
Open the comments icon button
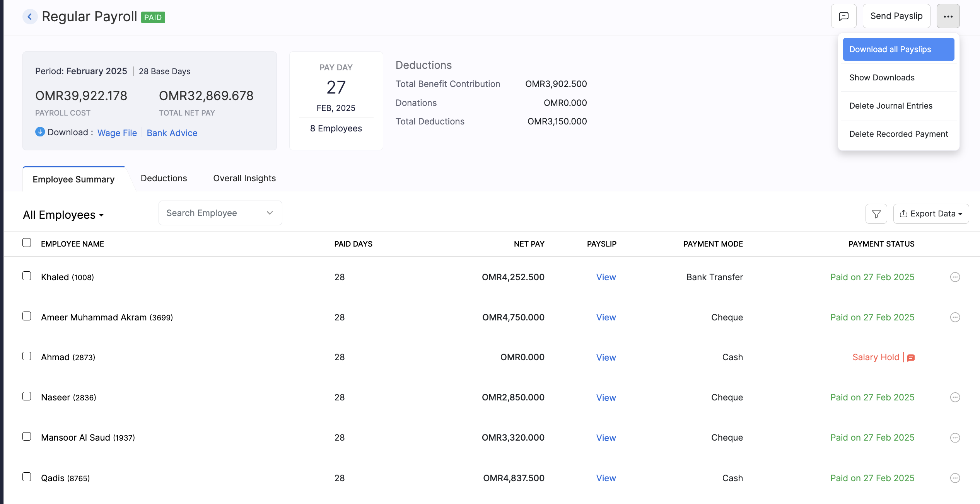(843, 16)
